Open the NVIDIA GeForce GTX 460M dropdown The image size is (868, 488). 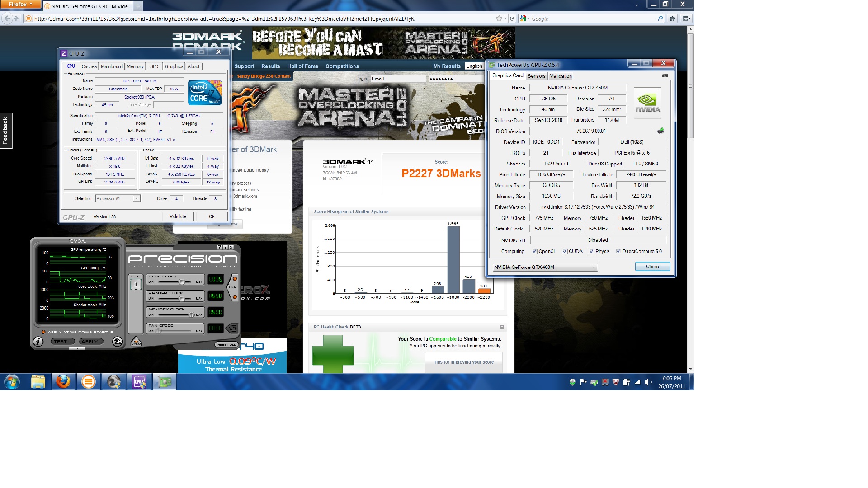pos(545,267)
